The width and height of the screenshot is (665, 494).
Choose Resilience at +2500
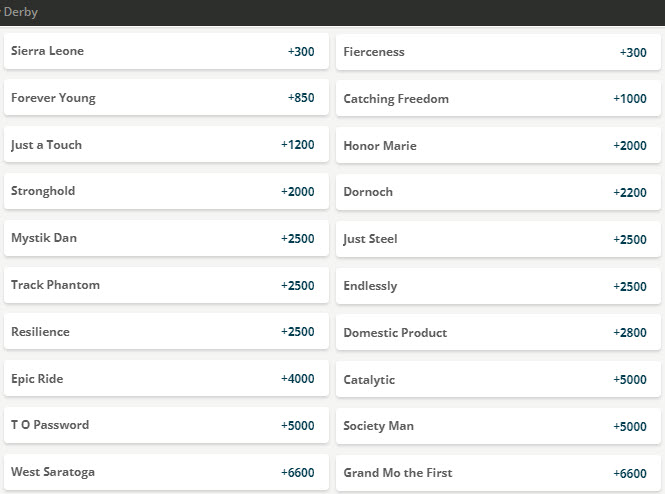click(166, 332)
